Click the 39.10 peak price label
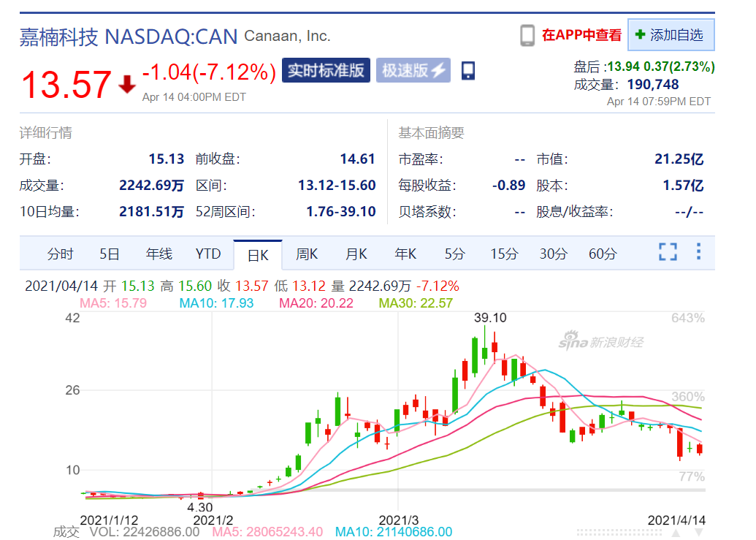Screen dimensions: 756x540 (490, 318)
